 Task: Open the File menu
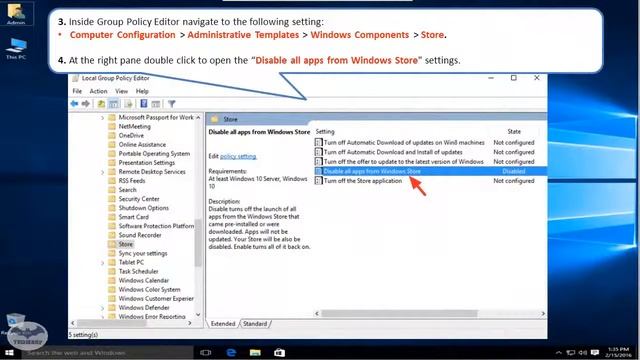pyautogui.click(x=77, y=91)
